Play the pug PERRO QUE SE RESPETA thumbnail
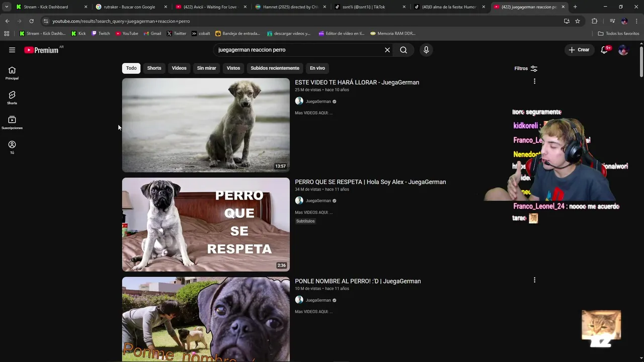This screenshot has height=362, width=644. [x=206, y=224]
